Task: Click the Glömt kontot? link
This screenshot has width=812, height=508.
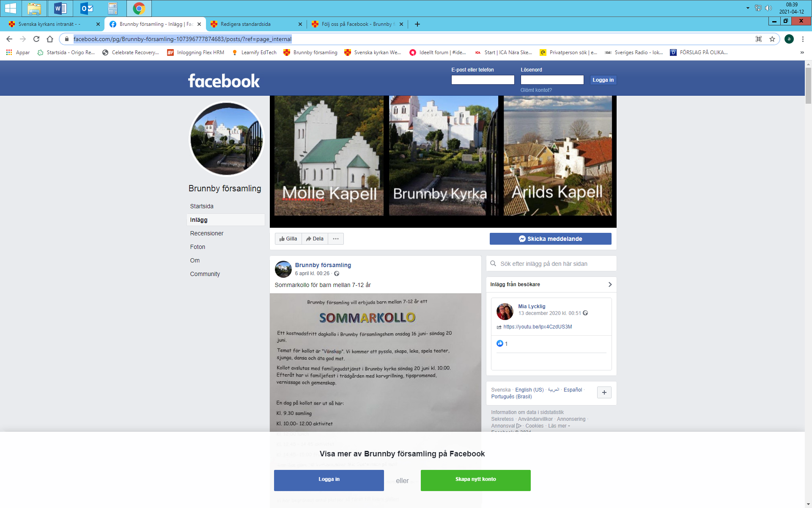Action: coord(536,90)
